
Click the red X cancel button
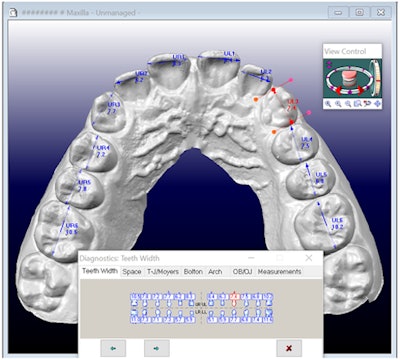pos(289,348)
